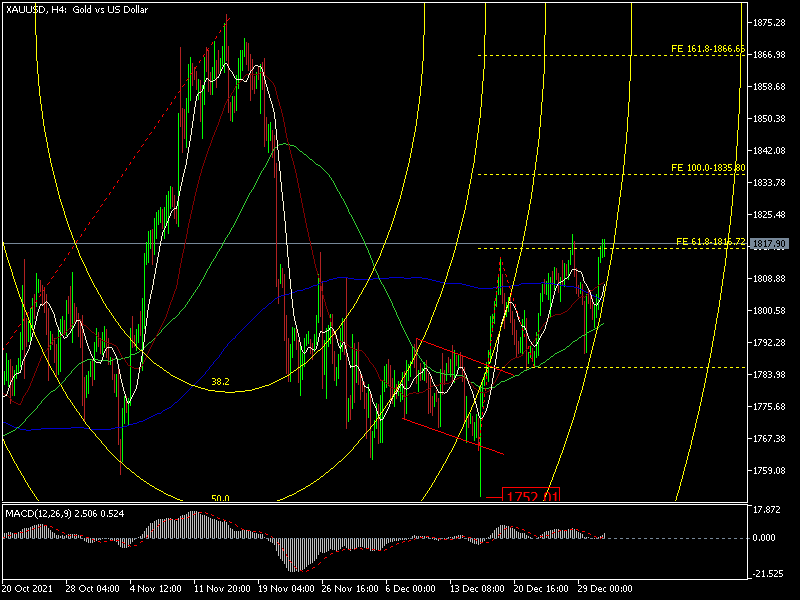Click the red 1752.01 price label
This screenshot has width=800, height=600.
[530, 496]
